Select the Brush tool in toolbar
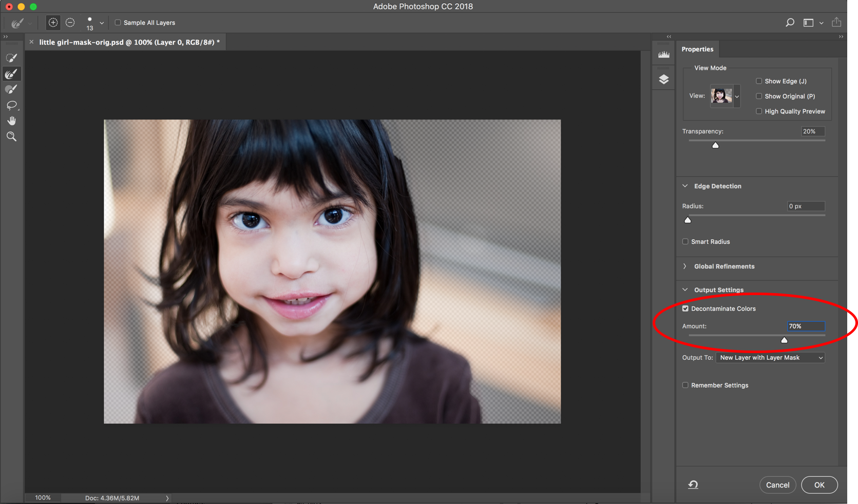 11,89
